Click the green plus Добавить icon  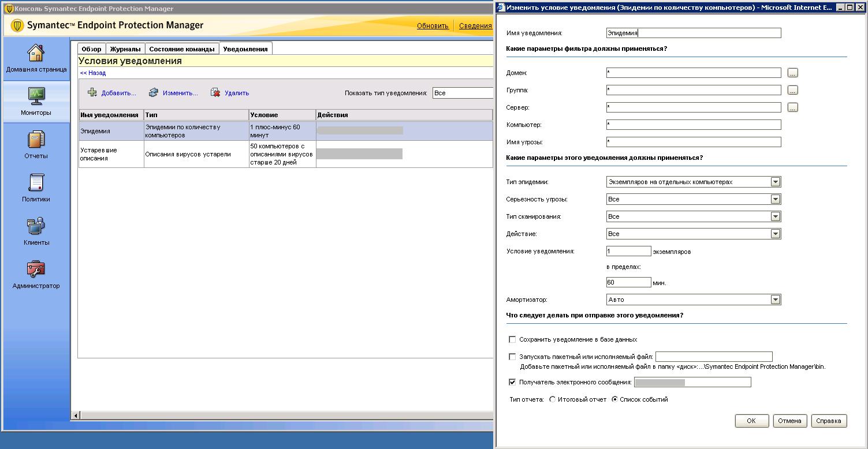coord(92,92)
